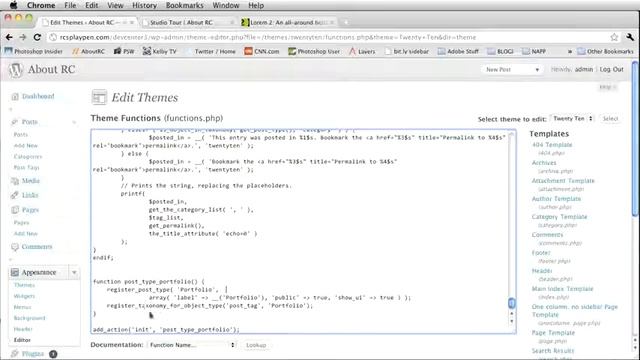640x360 pixels.
Task: Open Links section icon
Action: [x=15, y=195]
